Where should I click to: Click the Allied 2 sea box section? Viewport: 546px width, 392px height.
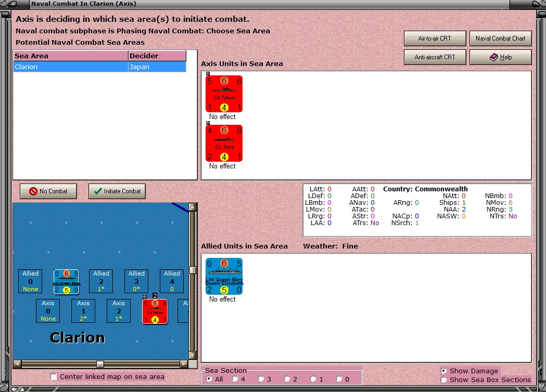pyautogui.click(x=101, y=281)
